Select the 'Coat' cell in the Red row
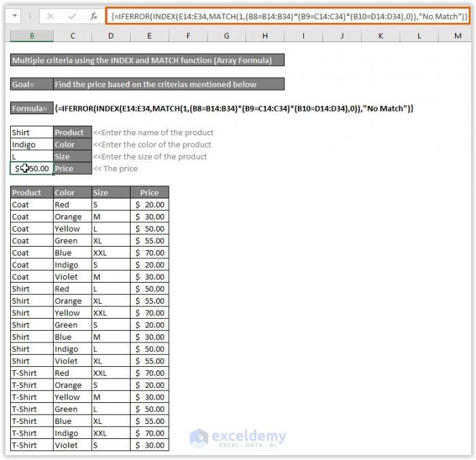Image resolution: width=476 pixels, height=460 pixels. [32, 205]
